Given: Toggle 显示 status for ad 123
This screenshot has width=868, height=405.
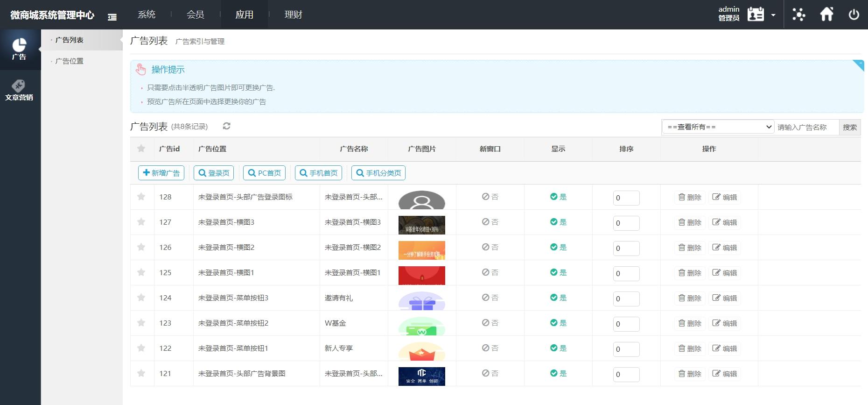Looking at the screenshot, I should [558, 323].
